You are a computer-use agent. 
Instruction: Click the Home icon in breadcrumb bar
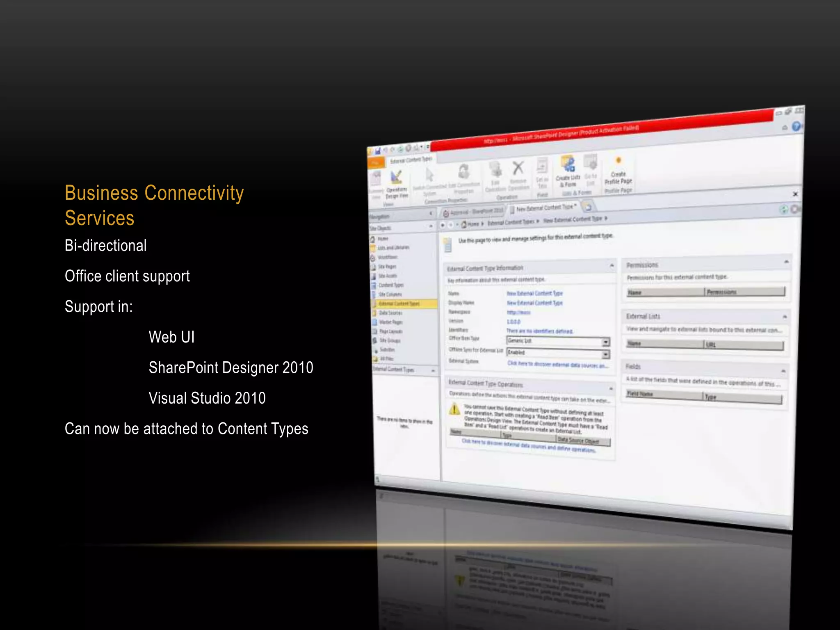[x=464, y=224]
